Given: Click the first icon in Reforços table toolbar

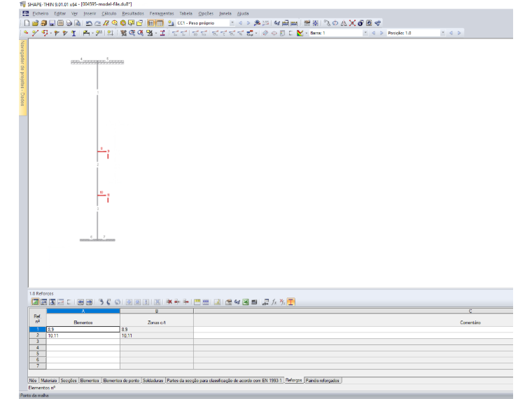Looking at the screenshot, I should click(35, 302).
